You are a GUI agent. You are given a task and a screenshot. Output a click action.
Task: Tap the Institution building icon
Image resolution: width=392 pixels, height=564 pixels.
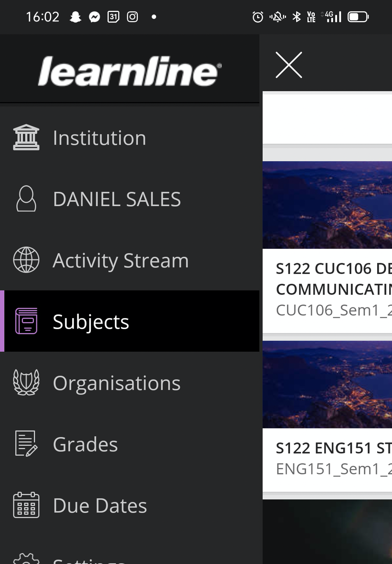point(26,137)
